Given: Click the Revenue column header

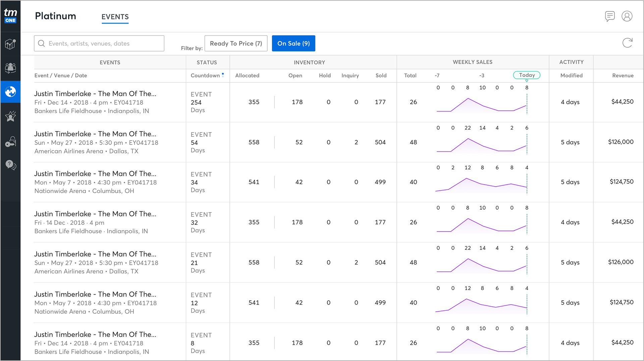Looking at the screenshot, I should pos(623,75).
